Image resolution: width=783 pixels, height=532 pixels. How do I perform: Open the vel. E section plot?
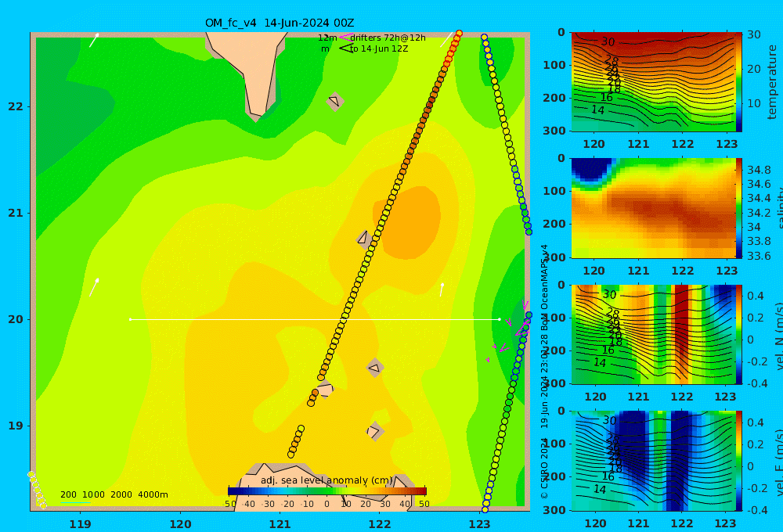[x=654, y=461]
